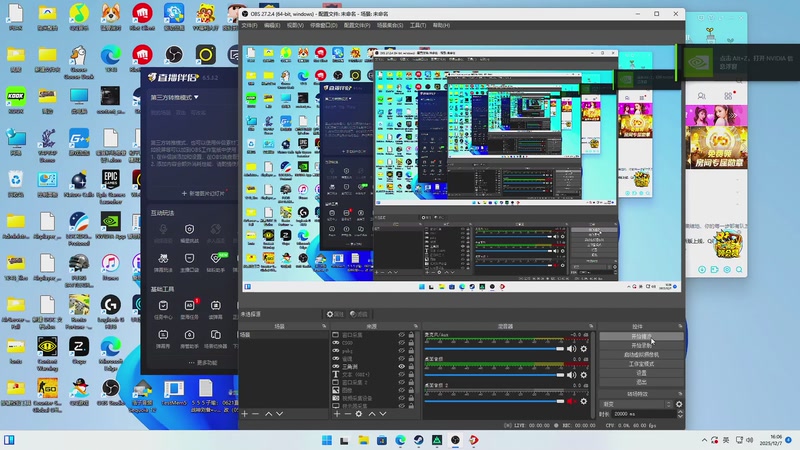Open OBS 设置 from Controls panel
Viewport: 800px width, 450px height.
[x=641, y=373]
